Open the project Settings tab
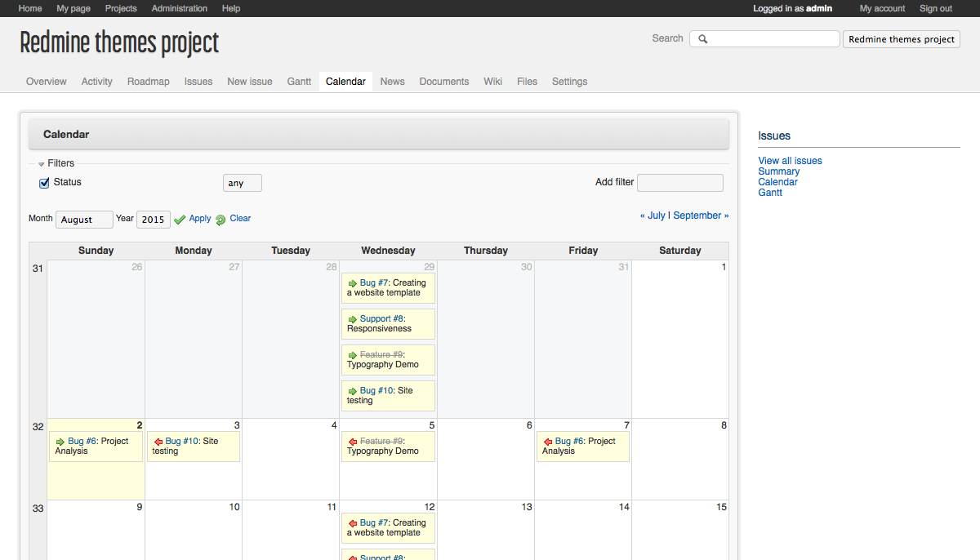Image resolution: width=980 pixels, height=560 pixels. click(x=570, y=82)
